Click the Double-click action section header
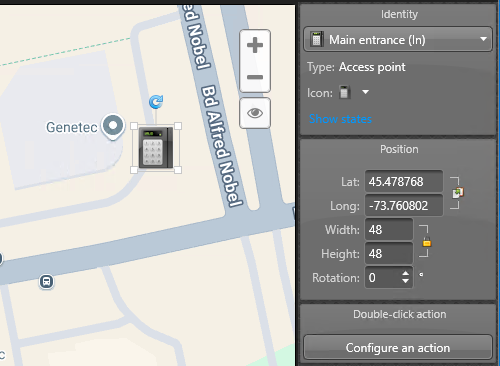500x366 pixels. [399, 314]
